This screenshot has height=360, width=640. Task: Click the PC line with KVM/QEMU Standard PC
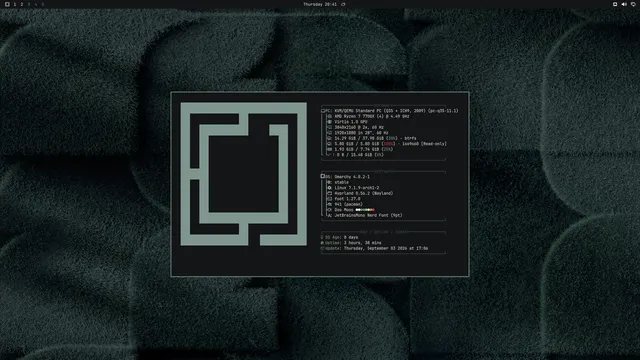pyautogui.click(x=390, y=111)
